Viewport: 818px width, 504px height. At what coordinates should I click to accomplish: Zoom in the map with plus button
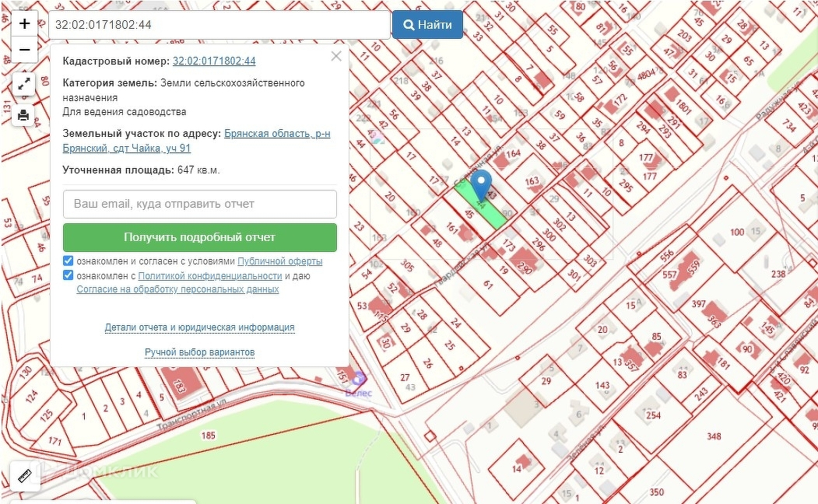click(x=24, y=23)
